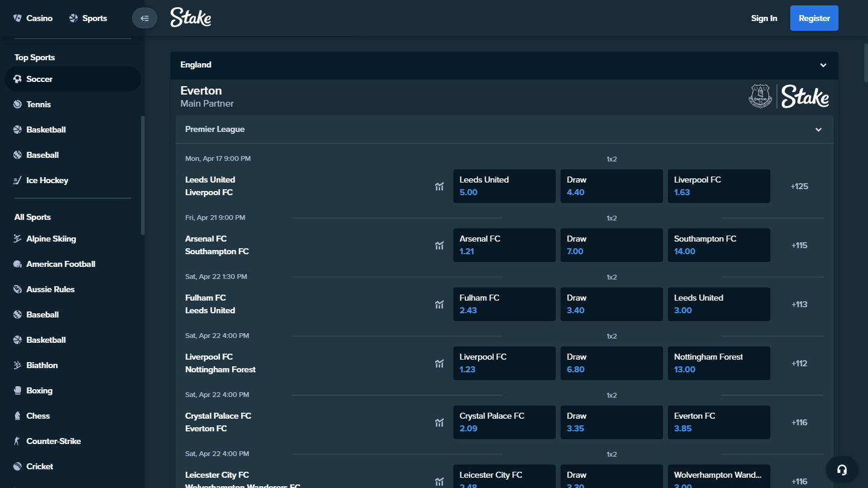The image size is (868, 488).
Task: Open live support headset icon
Action: [842, 470]
